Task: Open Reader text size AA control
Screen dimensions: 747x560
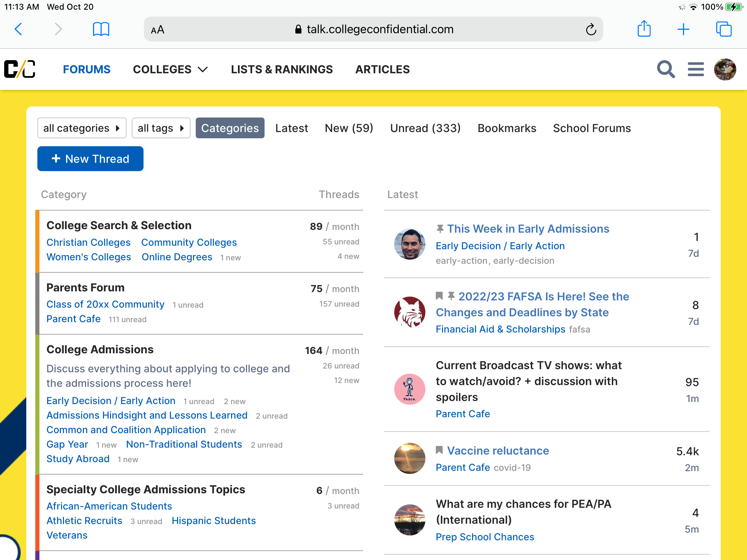Action: click(x=158, y=30)
